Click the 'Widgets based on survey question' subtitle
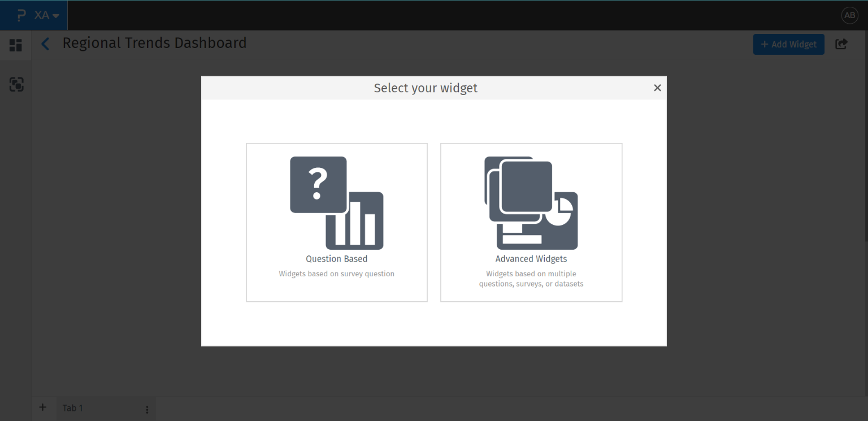868x421 pixels. pyautogui.click(x=336, y=274)
